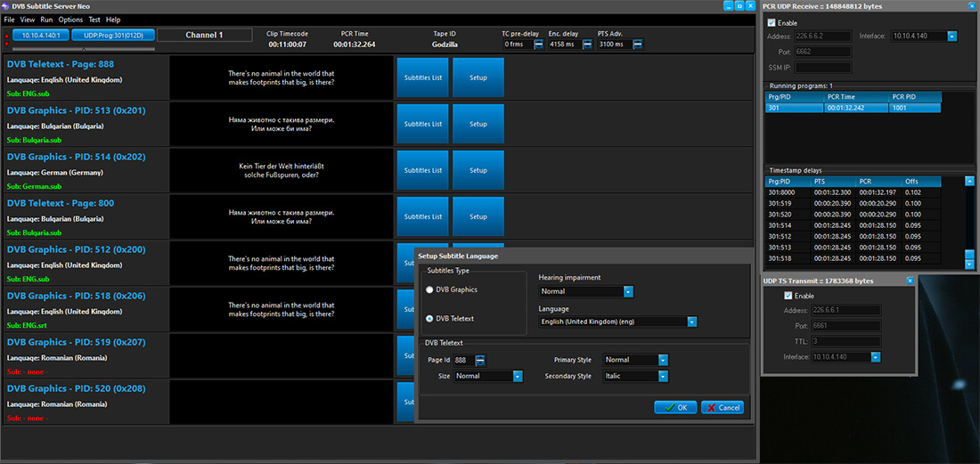Confirm the Setup dialog with OK
Image resolution: width=980 pixels, height=464 pixels.
tap(675, 407)
